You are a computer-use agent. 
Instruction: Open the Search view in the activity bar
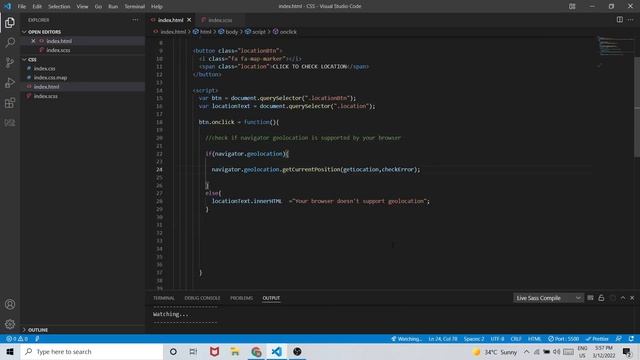point(10,42)
